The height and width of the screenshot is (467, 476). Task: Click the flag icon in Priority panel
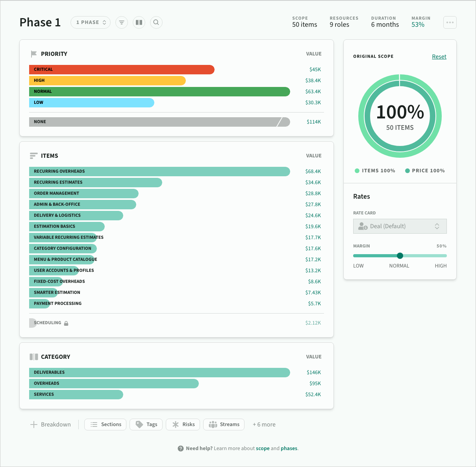[34, 54]
